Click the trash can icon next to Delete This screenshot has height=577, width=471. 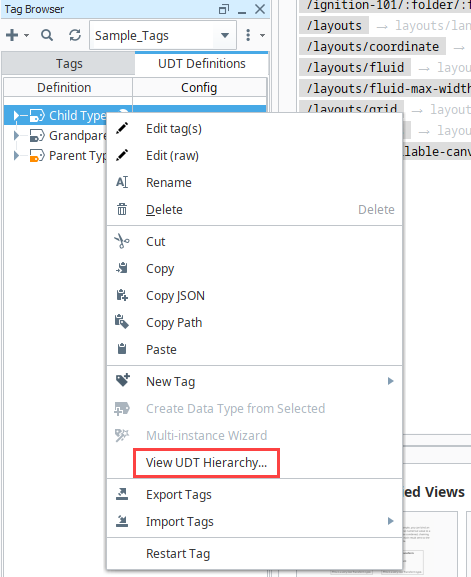(x=122, y=209)
